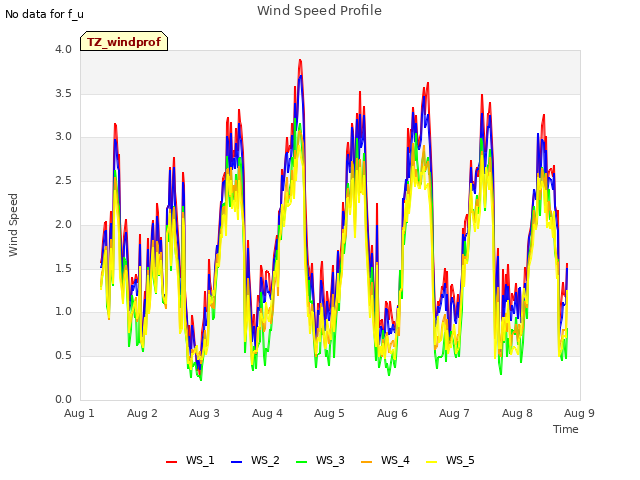
Task: Click the Aug 7 x-axis tick label
Action: click(454, 413)
